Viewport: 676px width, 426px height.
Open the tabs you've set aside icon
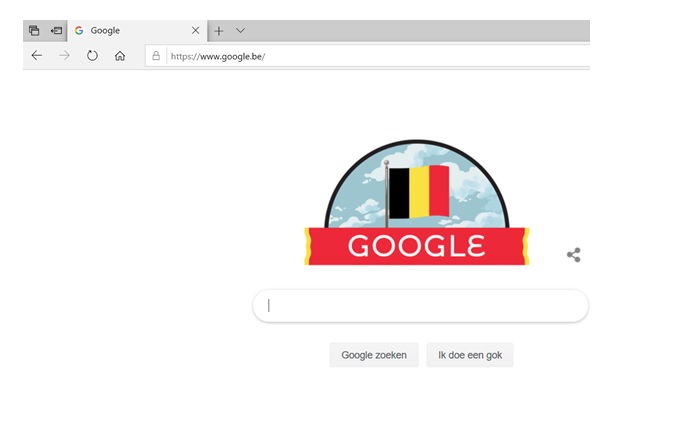(x=34, y=31)
